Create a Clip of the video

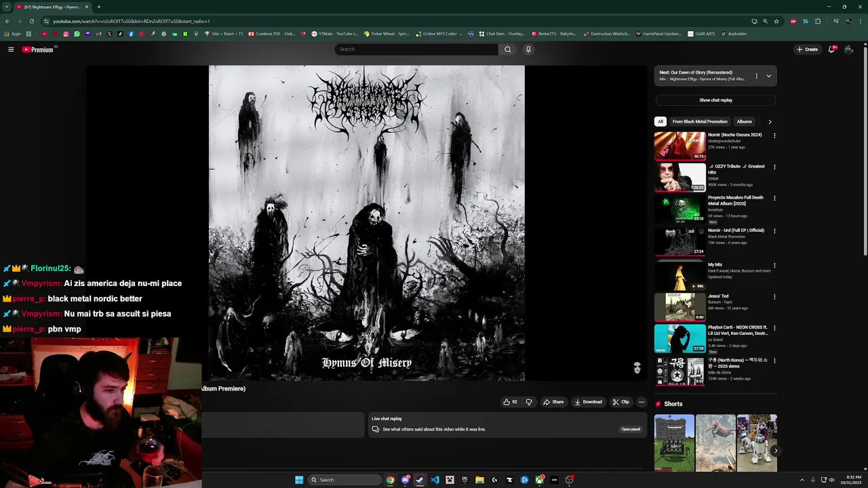[x=620, y=402]
